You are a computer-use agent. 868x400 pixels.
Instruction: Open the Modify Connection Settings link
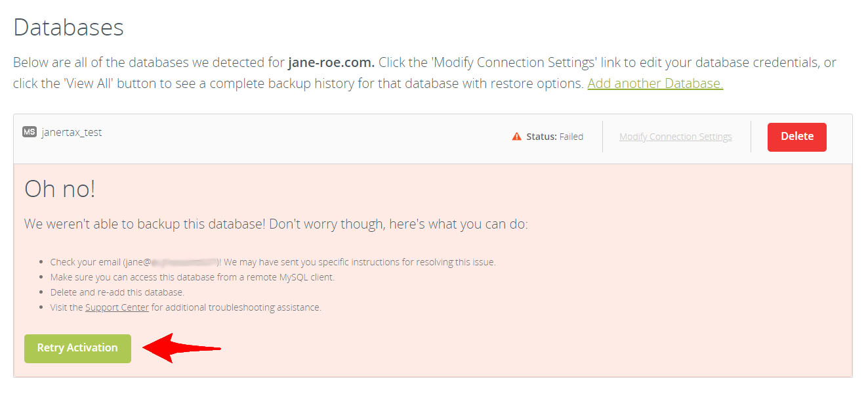[675, 137]
